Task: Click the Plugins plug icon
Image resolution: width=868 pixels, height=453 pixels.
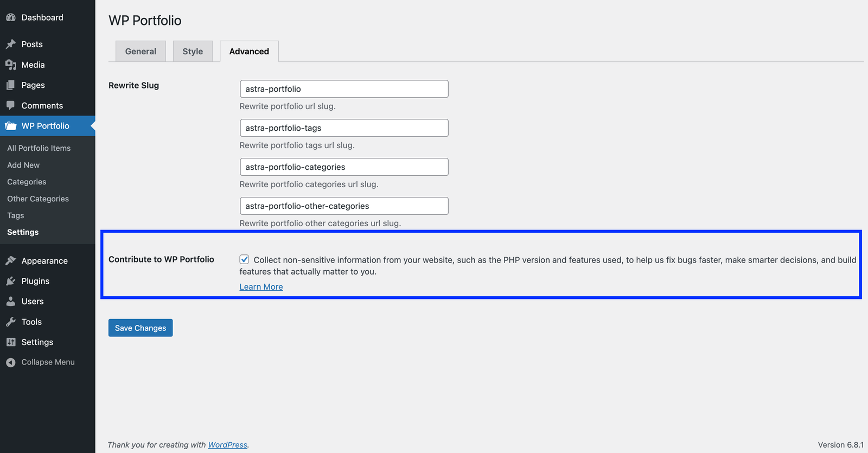Action: pyautogui.click(x=10, y=281)
